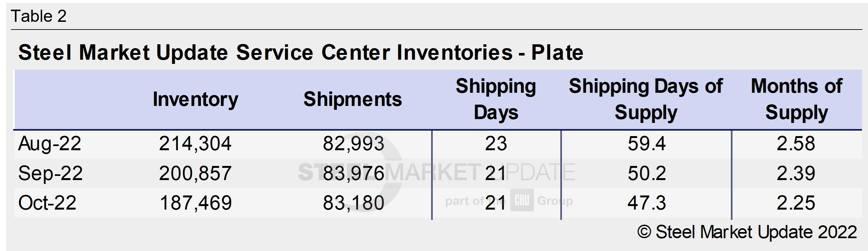Viewport: 868px width, 251px height.
Task: Select the 59.4 shipping days of supply cell
Action: (x=646, y=144)
